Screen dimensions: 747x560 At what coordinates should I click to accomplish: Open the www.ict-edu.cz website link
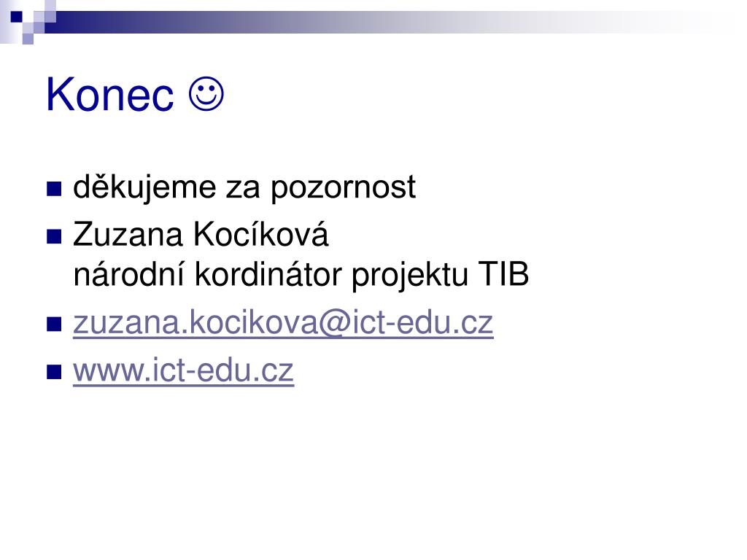[183, 371]
